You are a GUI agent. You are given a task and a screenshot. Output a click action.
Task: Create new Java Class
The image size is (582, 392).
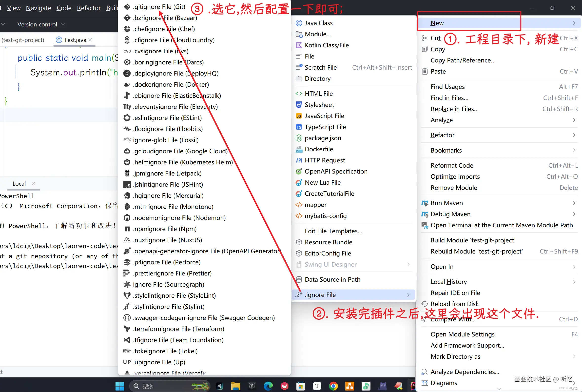[x=318, y=23]
